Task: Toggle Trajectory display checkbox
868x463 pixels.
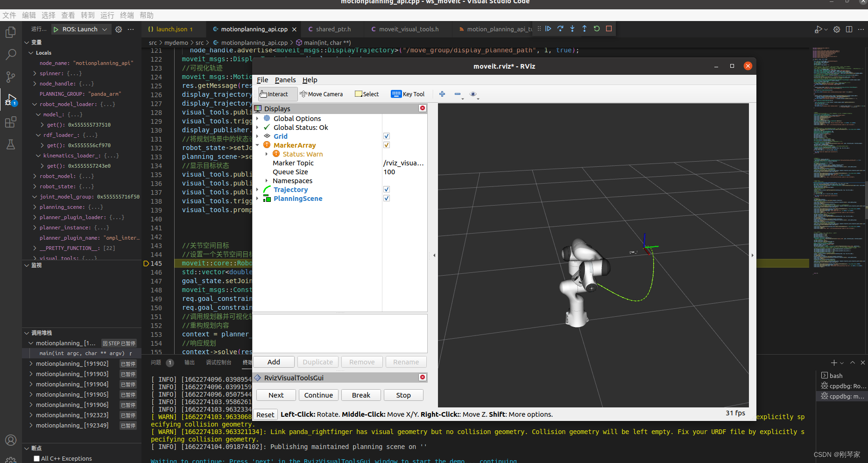Action: point(387,190)
